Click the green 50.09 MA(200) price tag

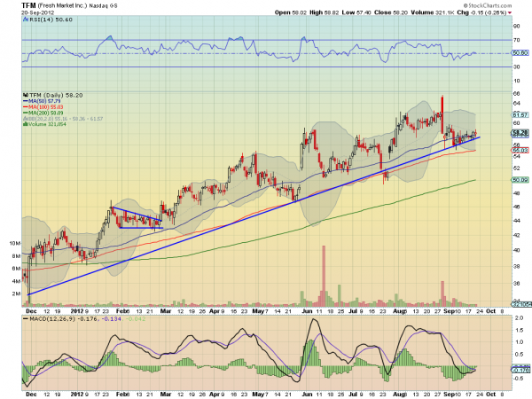(520, 180)
